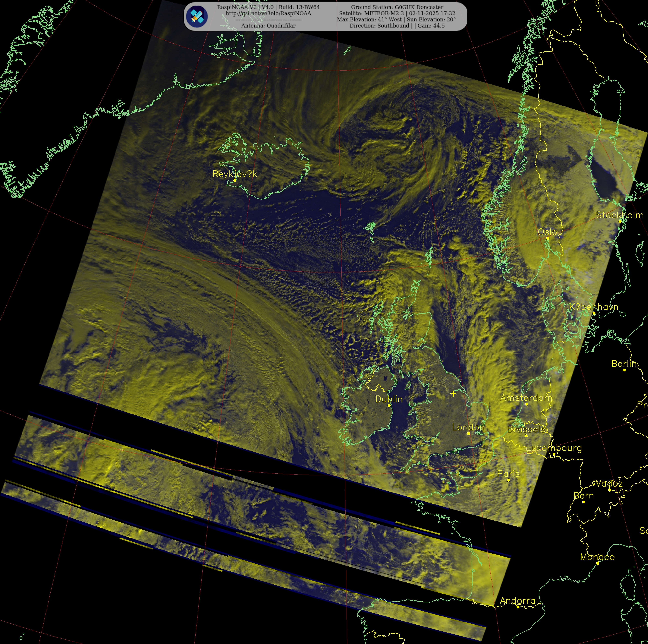648x644 pixels.
Task: Click the København city dot marker
Action: tap(594, 314)
